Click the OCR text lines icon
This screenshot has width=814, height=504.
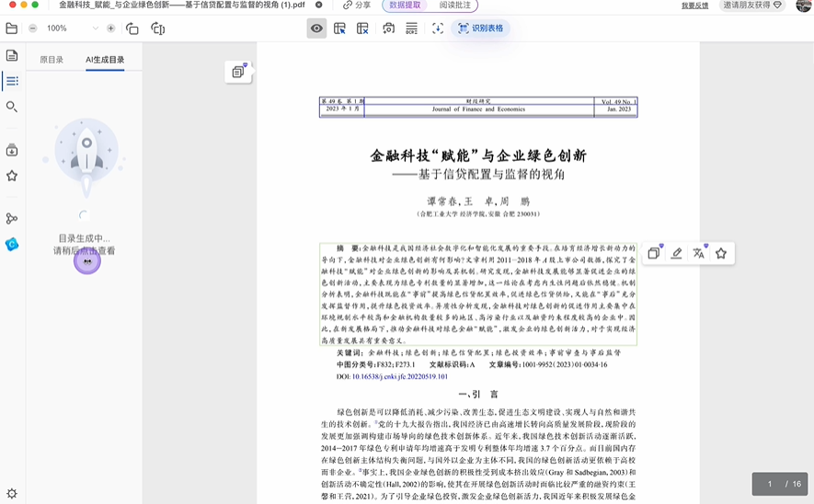(x=411, y=29)
